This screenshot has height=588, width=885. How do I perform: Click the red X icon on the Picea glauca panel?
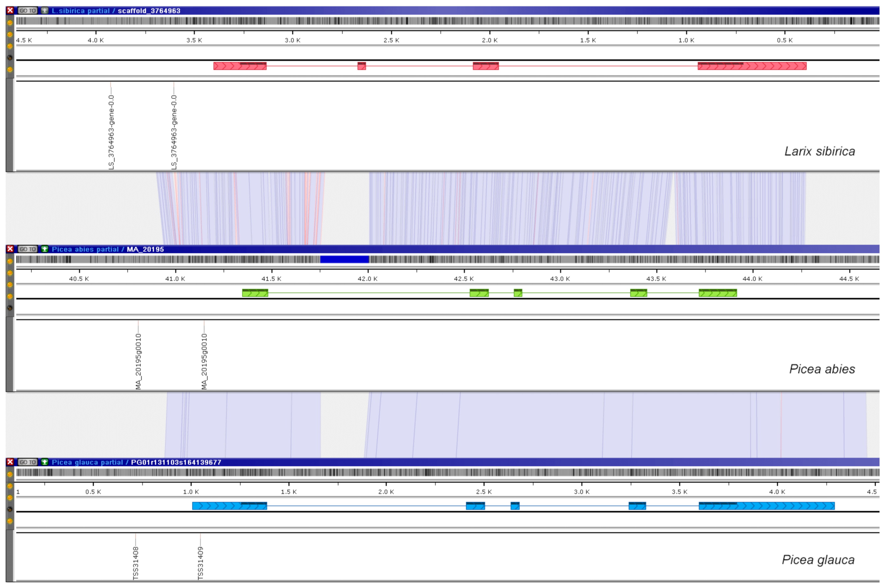tap(10, 463)
